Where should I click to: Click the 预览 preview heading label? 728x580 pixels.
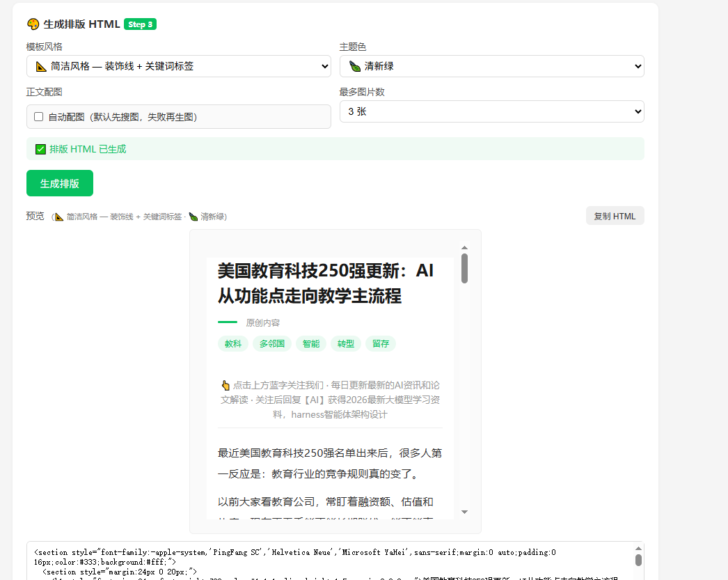point(35,216)
